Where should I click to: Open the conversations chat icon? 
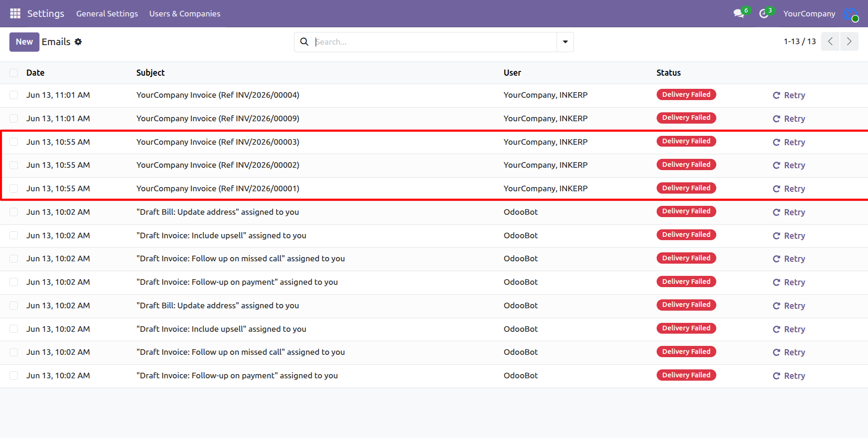(740, 14)
